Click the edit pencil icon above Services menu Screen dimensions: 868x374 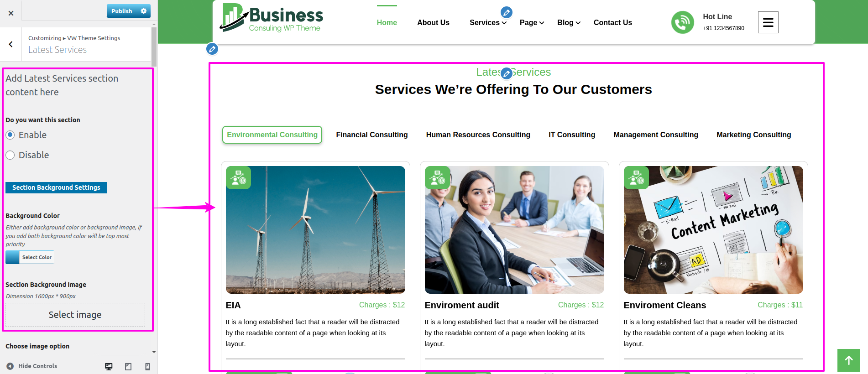click(507, 12)
